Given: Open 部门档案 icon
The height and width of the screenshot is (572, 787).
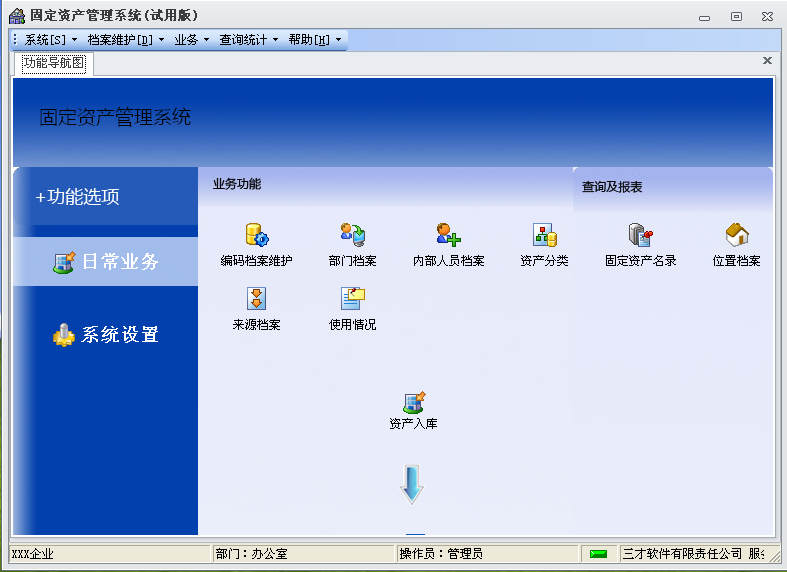Looking at the screenshot, I should [x=353, y=235].
